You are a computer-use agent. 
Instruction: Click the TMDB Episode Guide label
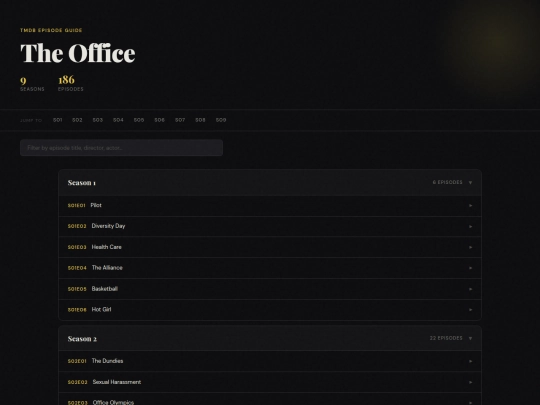pyautogui.click(x=51, y=30)
